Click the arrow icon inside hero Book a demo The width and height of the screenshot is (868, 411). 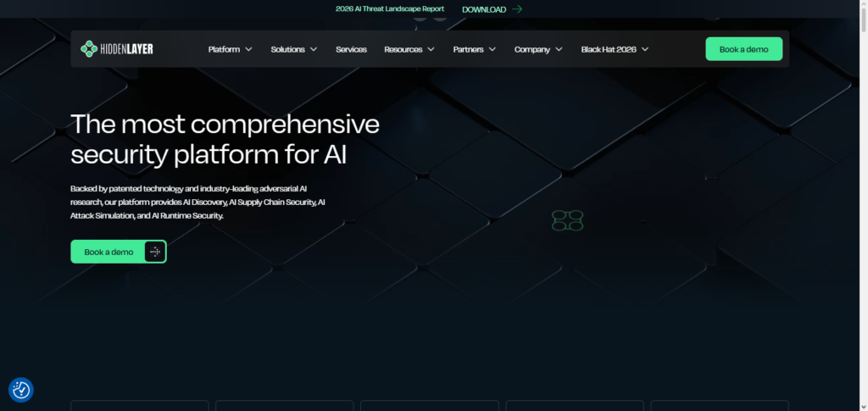[155, 252]
